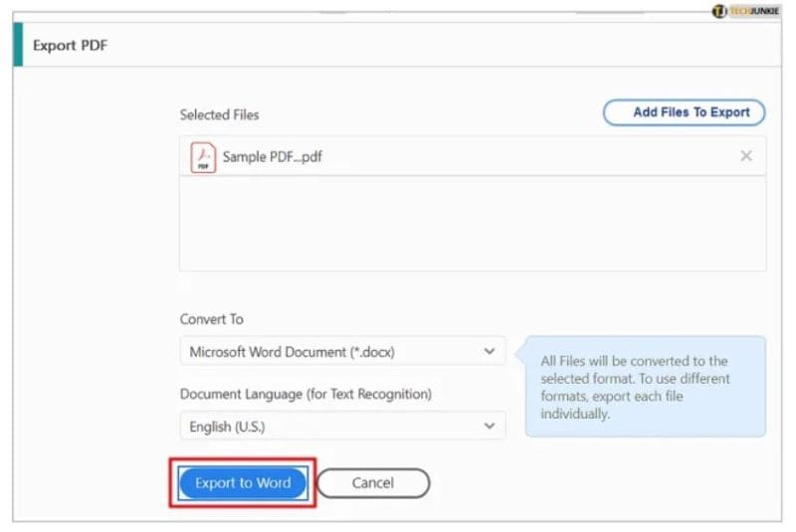Click the info box pointer triangle

[x=518, y=355]
